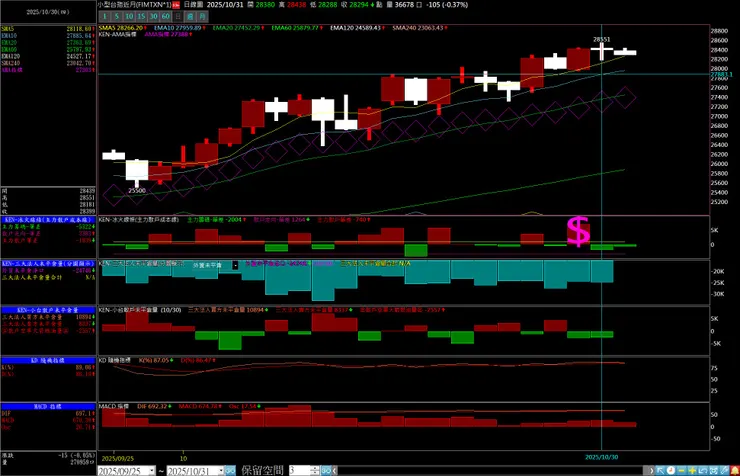Click the KEN-小台散戶未平倉量 panel header
This screenshot has width=740, height=476.
pos(48,310)
